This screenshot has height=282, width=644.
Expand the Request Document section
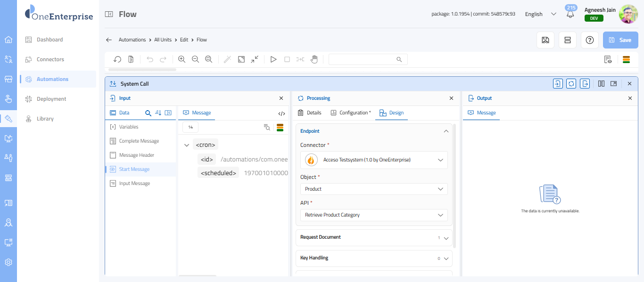pyautogui.click(x=374, y=237)
